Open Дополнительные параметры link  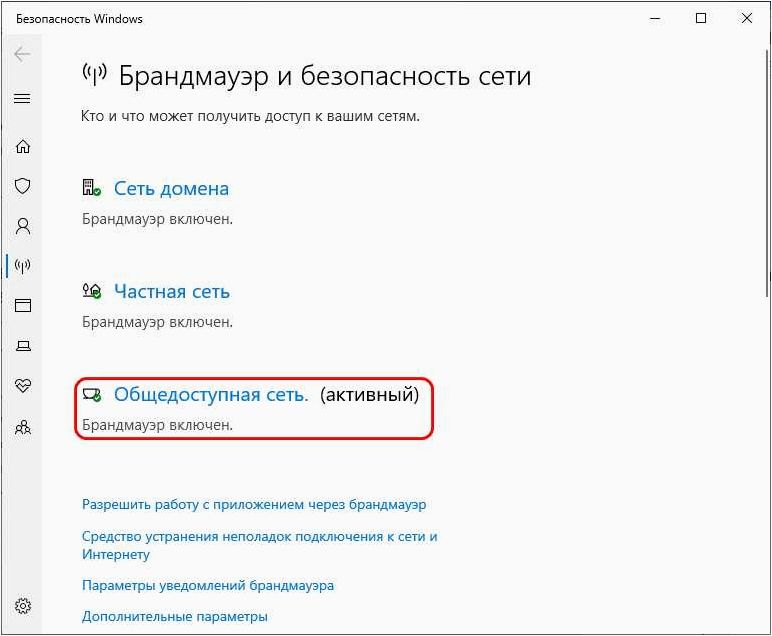point(175,616)
